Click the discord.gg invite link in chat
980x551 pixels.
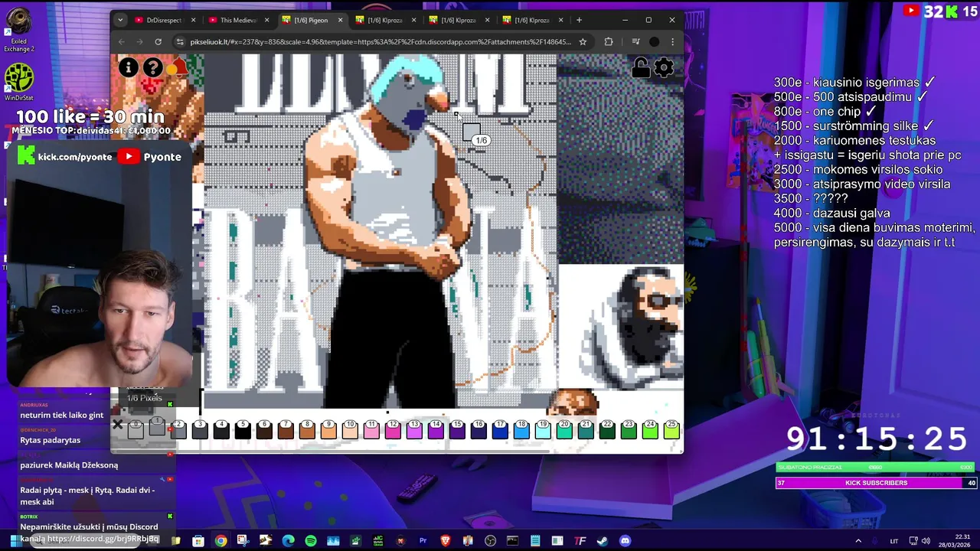tap(103, 539)
